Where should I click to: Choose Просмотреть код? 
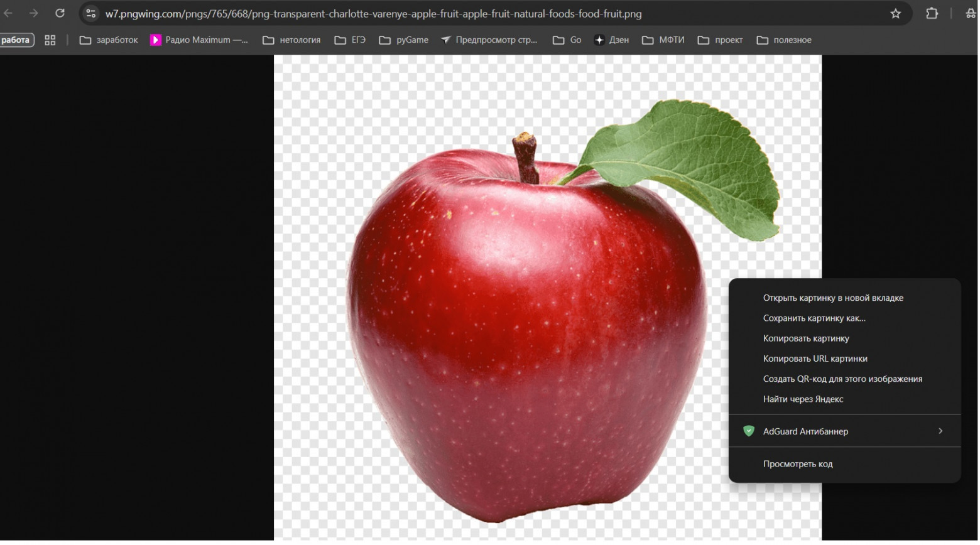click(845, 464)
